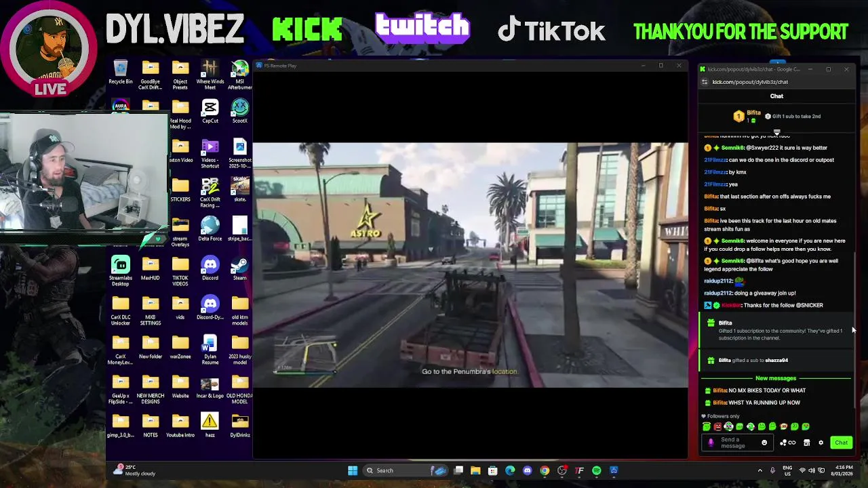Click the PS Remote Play game stream
This screenshot has width=868, height=488.
tap(471, 265)
